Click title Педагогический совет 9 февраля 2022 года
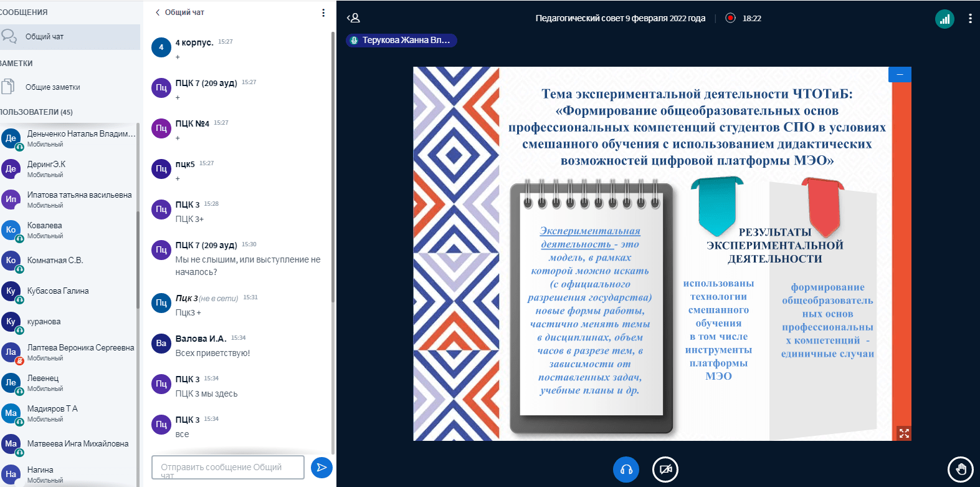Viewport: 980px width, 487px height. tap(621, 18)
